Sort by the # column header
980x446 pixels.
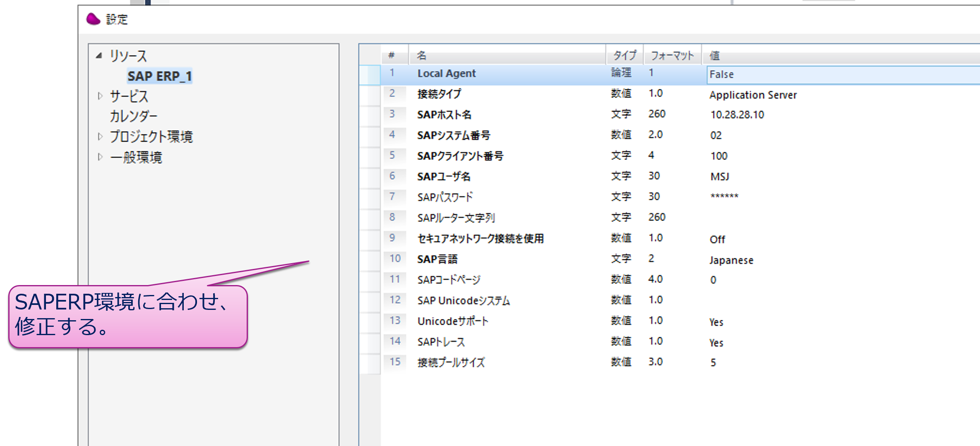point(394,55)
